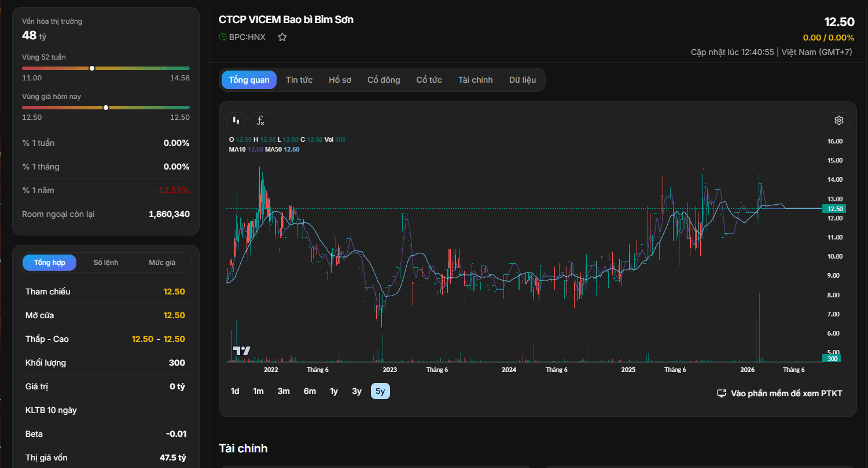868x468 pixels.
Task: Set chart range to 3y
Action: pos(356,391)
